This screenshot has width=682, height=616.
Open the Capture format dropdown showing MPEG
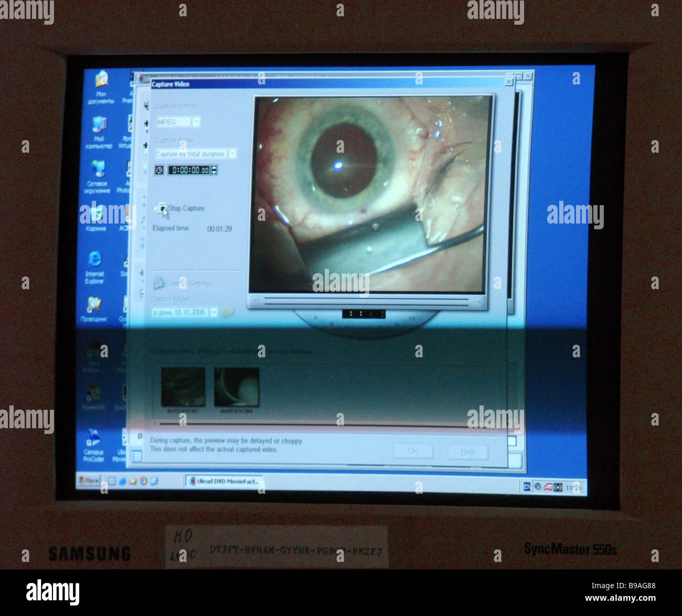tap(178, 122)
